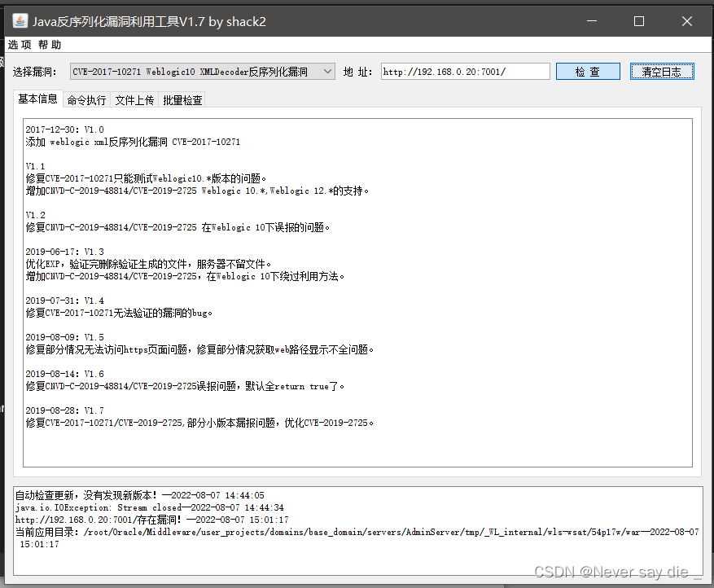This screenshot has height=588, width=714.
Task: Select CVE-2017-10271 Weblogic10 XMLDecoder entry
Action: tap(195, 71)
